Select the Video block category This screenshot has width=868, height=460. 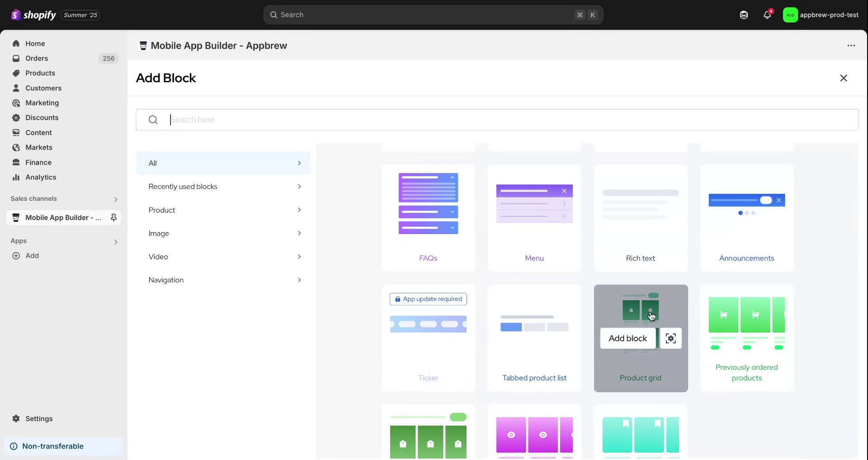tap(223, 257)
